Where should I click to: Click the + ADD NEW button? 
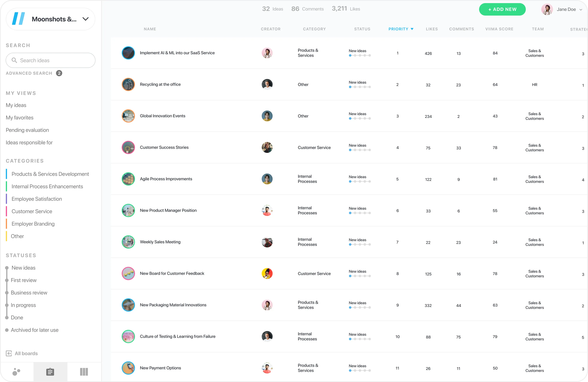click(502, 9)
